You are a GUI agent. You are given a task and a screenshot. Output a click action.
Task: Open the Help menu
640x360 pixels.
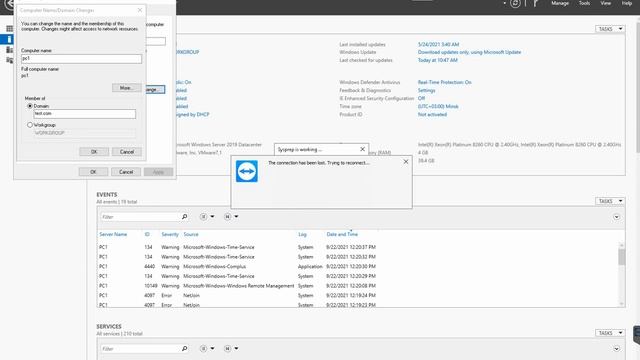coord(627,3)
